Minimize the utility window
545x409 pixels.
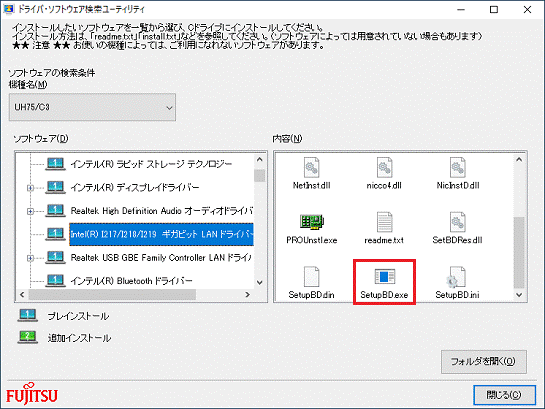tap(461, 10)
